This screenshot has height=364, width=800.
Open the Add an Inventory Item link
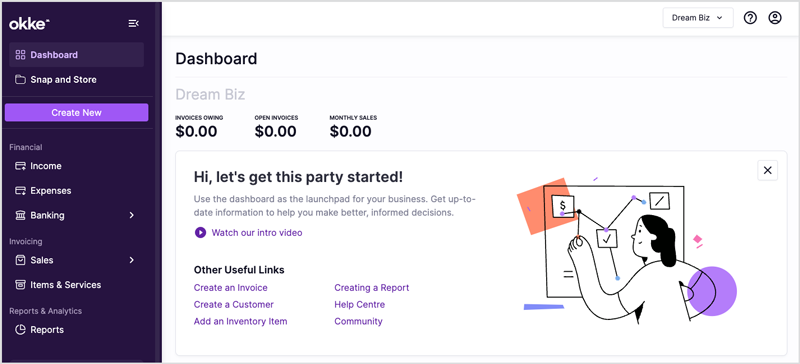coord(240,321)
